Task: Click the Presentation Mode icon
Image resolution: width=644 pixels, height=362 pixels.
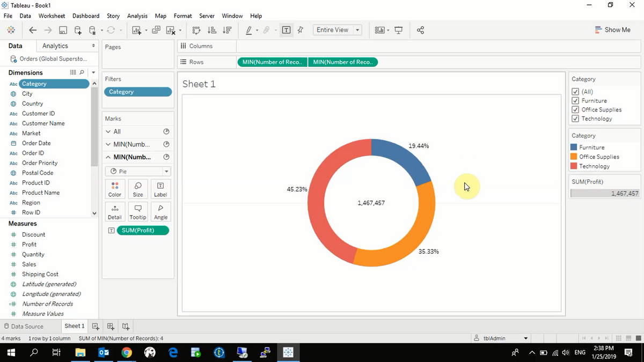Action: point(398,30)
